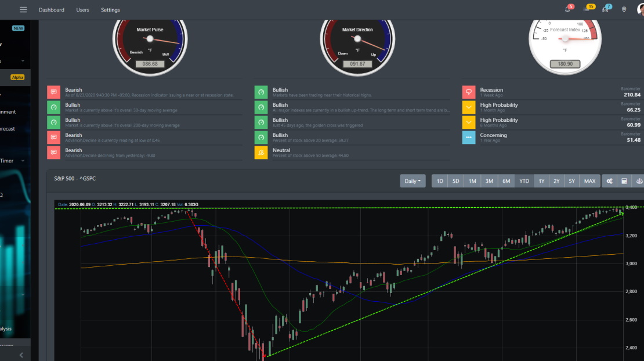Click the yellow Neutral indicator icon
This screenshot has width=644, height=361.
(x=261, y=153)
